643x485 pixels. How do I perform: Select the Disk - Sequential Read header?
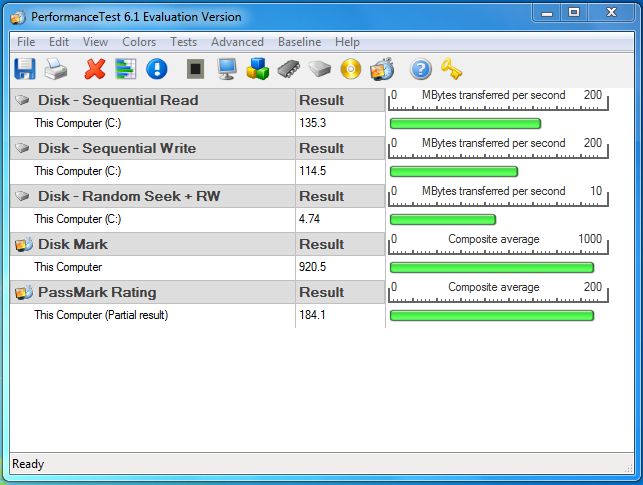[x=153, y=100]
